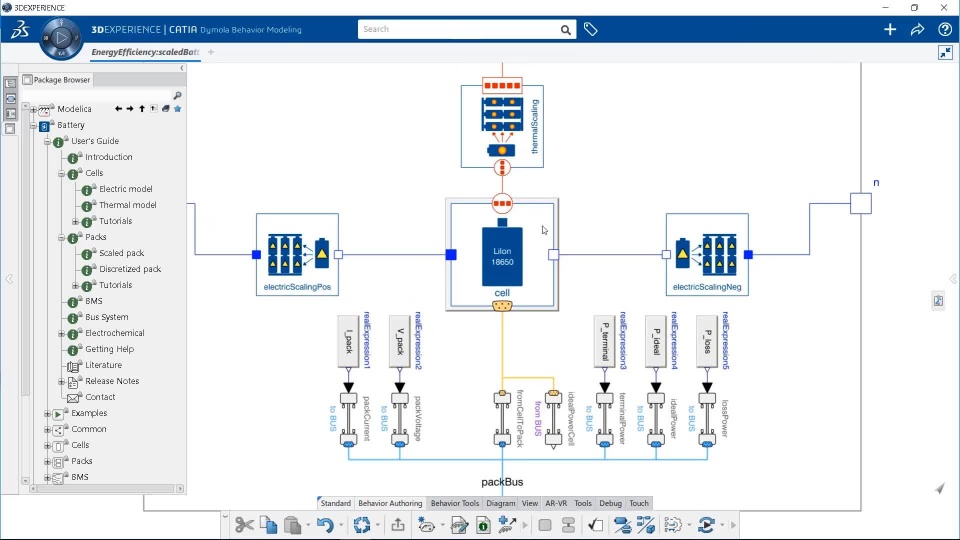The width and height of the screenshot is (960, 540).
Task: Open the Undo dropdown arrow
Action: tap(340, 525)
